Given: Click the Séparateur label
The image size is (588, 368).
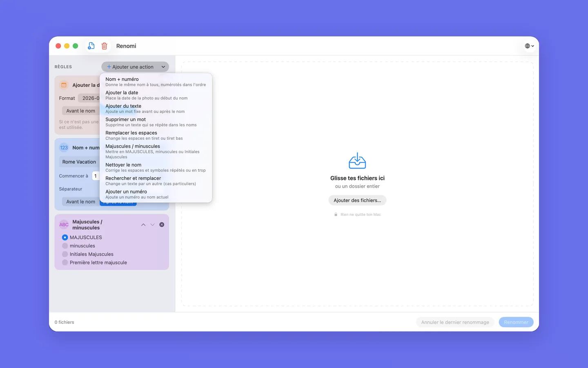Looking at the screenshot, I should (x=71, y=189).
